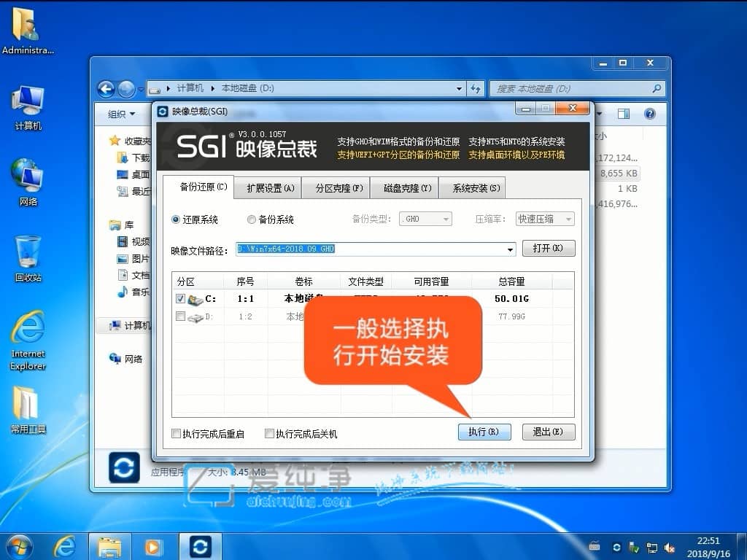Launch Windows Media Player from taskbar
The image size is (747, 560).
tap(153, 545)
